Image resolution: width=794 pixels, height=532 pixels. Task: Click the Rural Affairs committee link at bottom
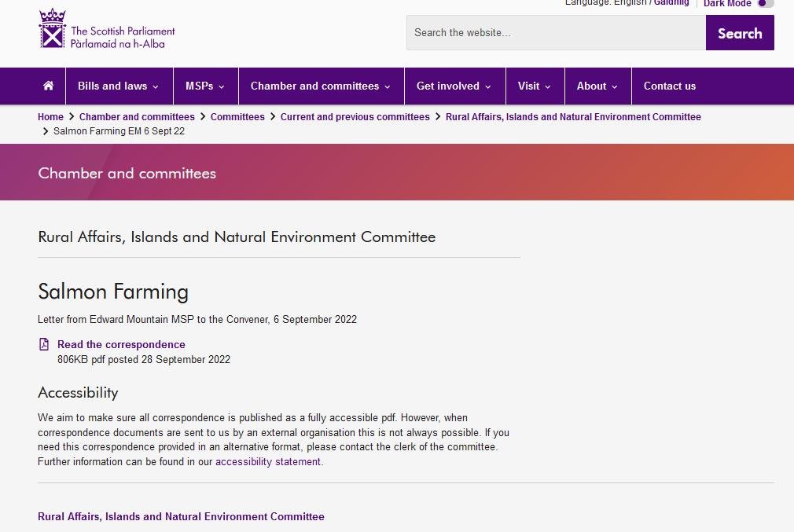click(181, 516)
